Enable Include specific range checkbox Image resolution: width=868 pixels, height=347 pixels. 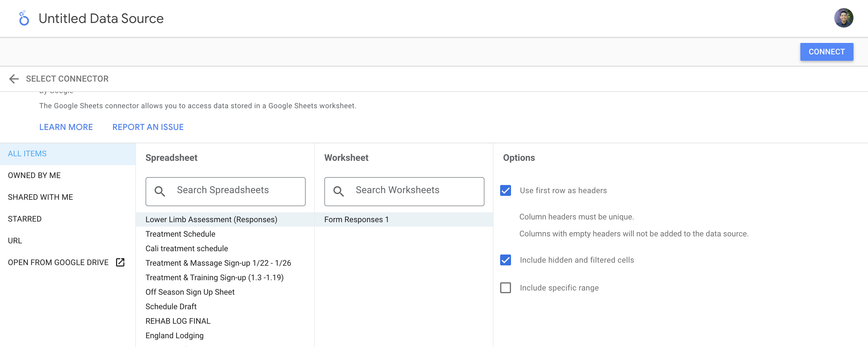click(x=506, y=288)
